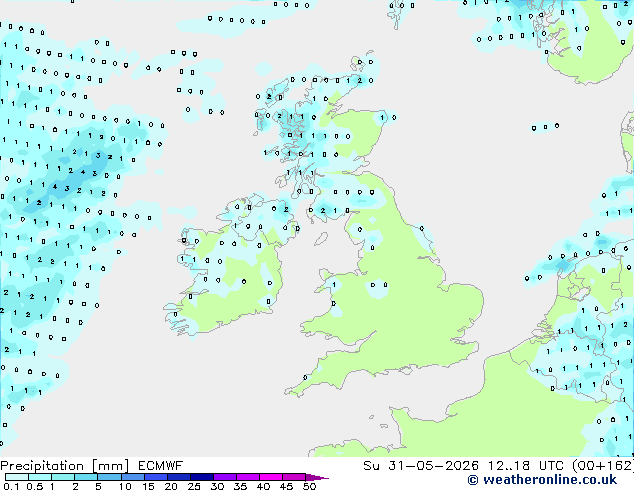Click the '0.1' legend scale label

(11, 486)
